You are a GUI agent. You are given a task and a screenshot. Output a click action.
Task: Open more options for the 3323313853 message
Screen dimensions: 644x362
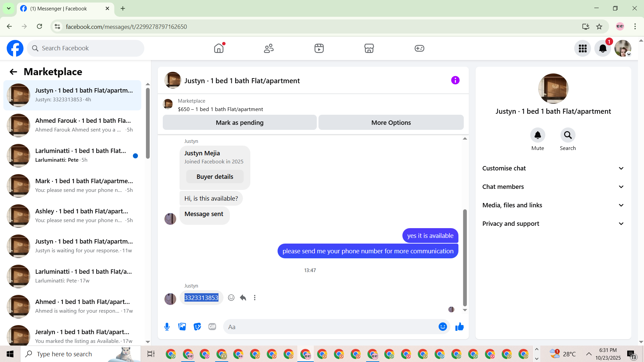point(255,298)
